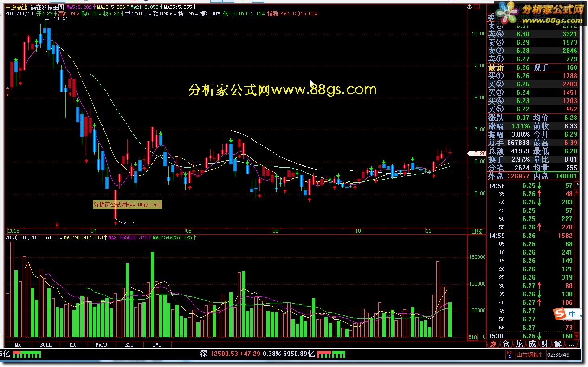Click the 深 index value 12500.53
Screen dimensions: 588x367
pos(224,354)
